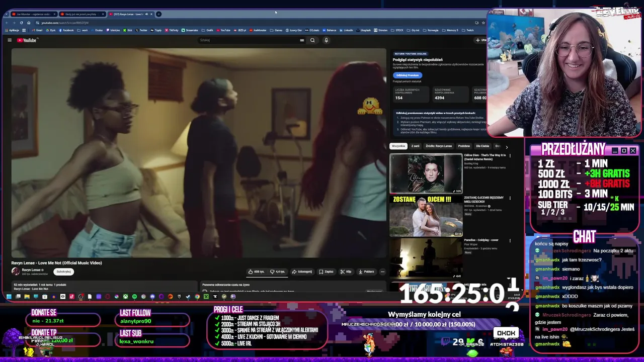The image size is (644, 362).
Task: Go back in browser history
Action: click(7, 23)
